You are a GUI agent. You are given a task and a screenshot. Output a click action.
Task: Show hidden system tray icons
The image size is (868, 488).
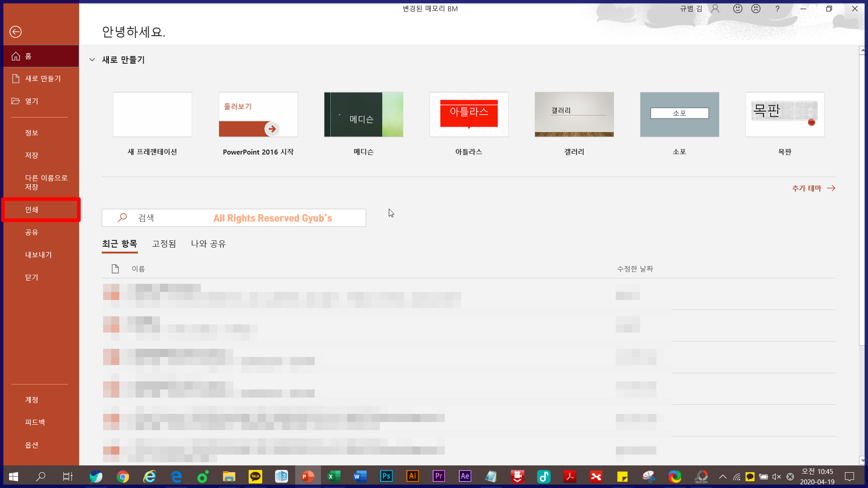click(722, 477)
